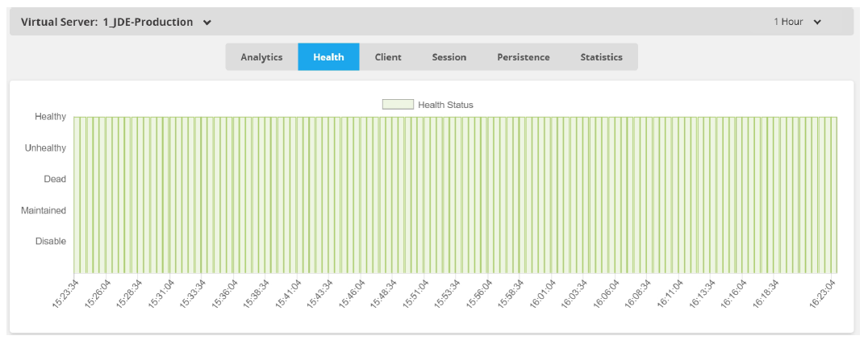Image resolution: width=868 pixels, height=340 pixels.
Task: Click the Health Status legend color box
Action: [x=397, y=105]
